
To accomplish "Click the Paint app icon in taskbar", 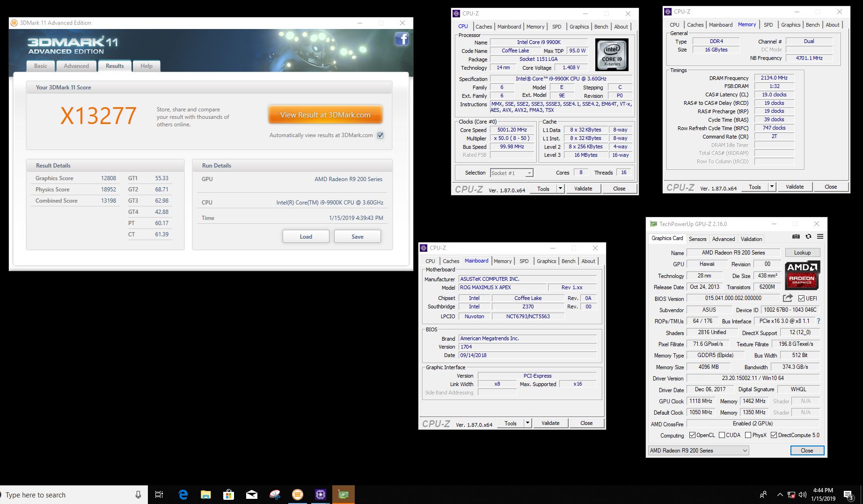I will [275, 495].
